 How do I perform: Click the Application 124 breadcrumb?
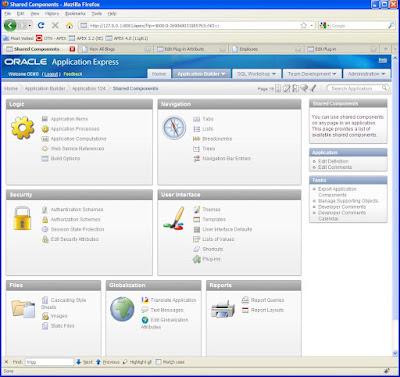click(x=89, y=88)
